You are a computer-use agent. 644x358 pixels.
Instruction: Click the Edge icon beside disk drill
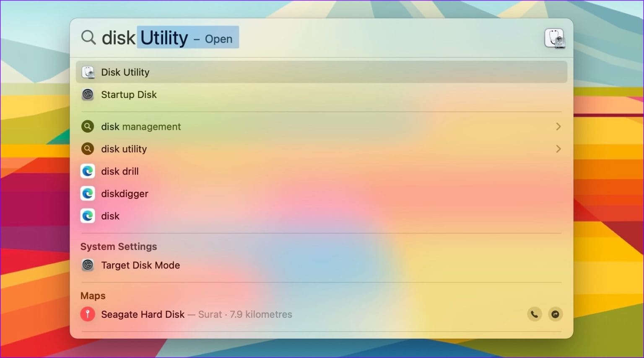88,171
